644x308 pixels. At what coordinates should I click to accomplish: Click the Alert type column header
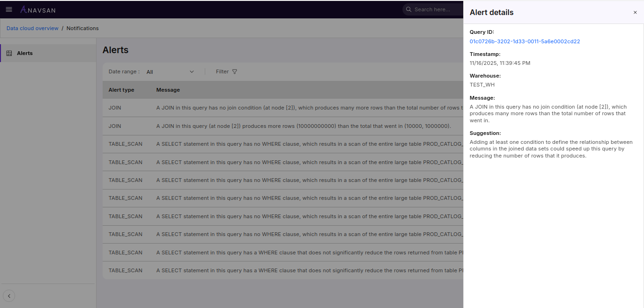point(121,90)
